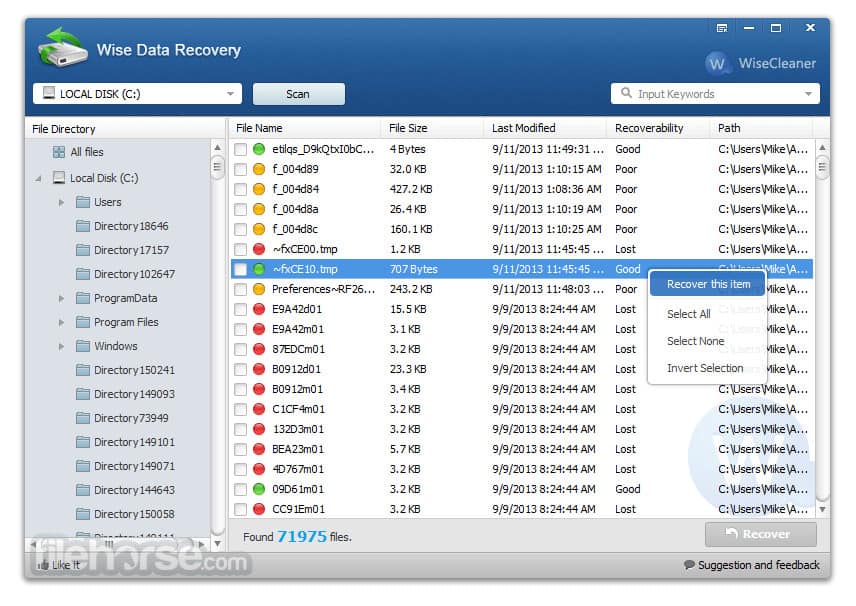The height and width of the screenshot is (606, 856).
Task: Click the red status dot of CC91Em01
Action: [259, 509]
